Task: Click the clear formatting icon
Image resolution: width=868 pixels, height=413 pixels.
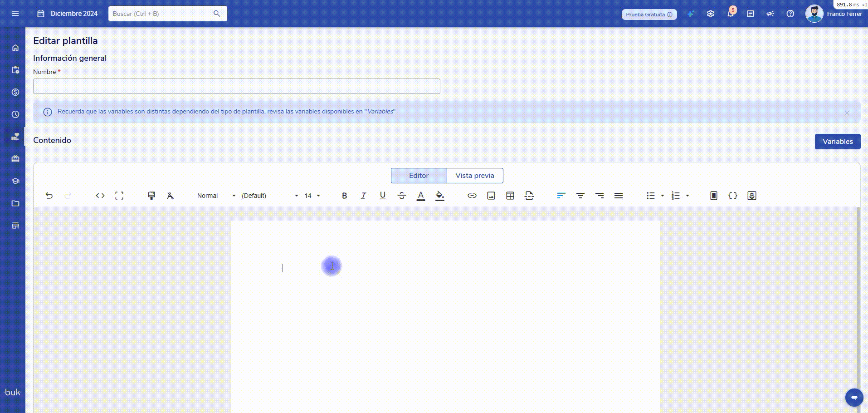Action: coord(170,196)
